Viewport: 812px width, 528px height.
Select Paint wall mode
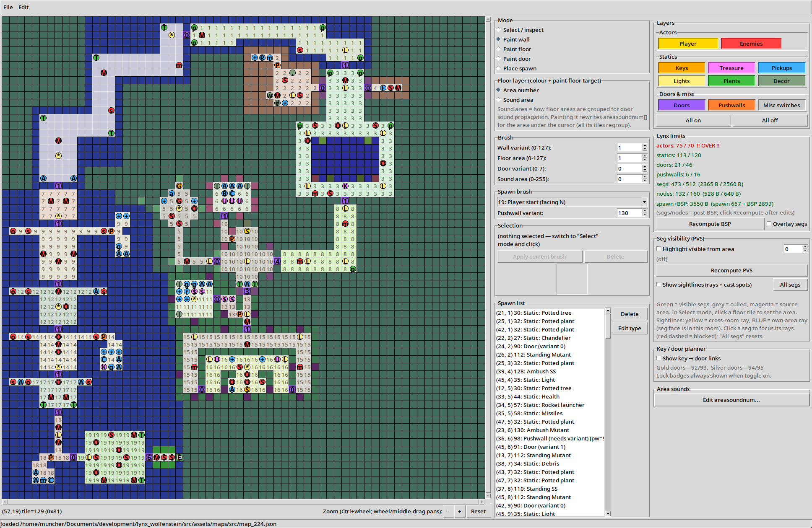click(x=513, y=39)
